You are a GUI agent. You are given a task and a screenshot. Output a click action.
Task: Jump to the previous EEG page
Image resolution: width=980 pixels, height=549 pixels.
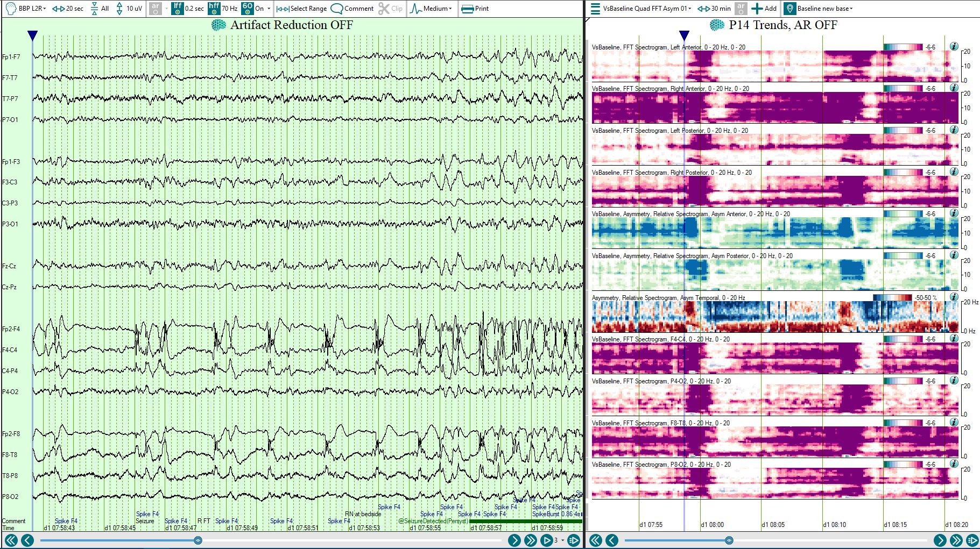(x=27, y=540)
